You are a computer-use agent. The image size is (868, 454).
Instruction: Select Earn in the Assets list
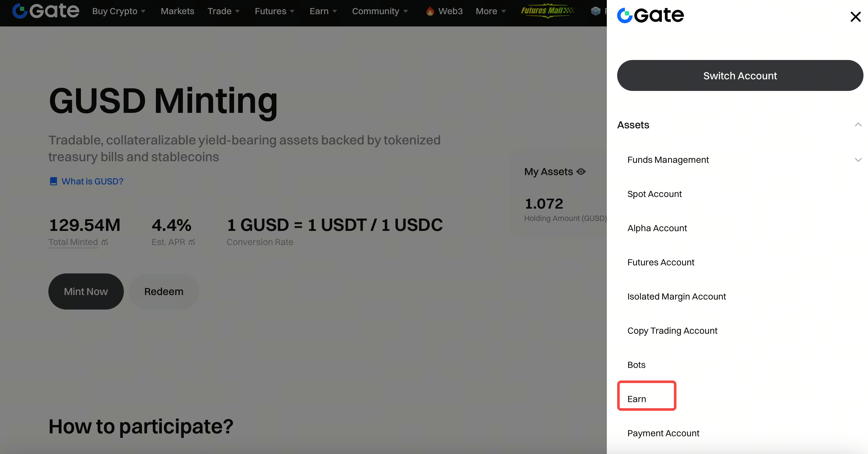pos(636,399)
